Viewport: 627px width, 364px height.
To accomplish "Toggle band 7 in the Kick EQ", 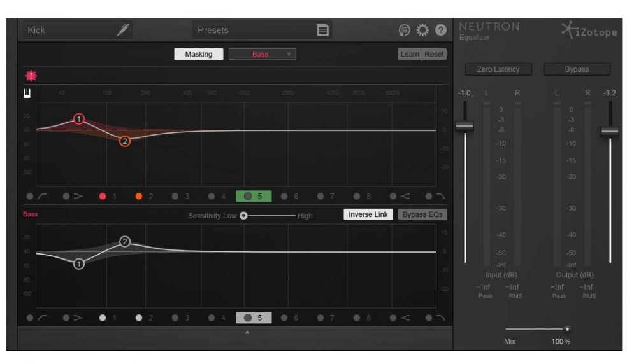I will pos(321,196).
